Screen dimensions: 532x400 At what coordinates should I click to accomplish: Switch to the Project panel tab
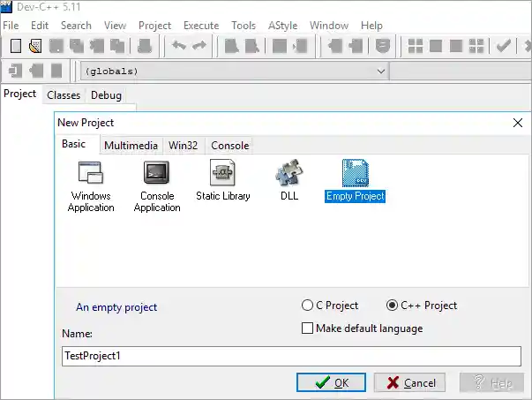20,94
